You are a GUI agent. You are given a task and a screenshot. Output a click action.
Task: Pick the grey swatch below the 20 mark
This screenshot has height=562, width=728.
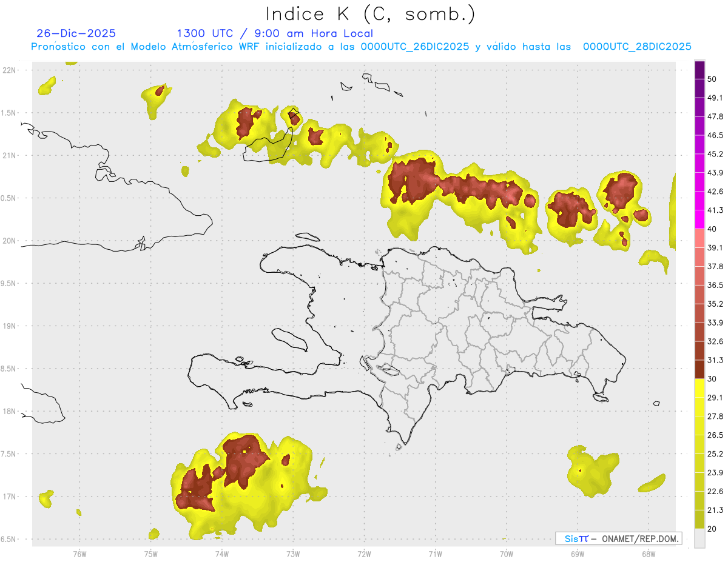tap(699, 538)
